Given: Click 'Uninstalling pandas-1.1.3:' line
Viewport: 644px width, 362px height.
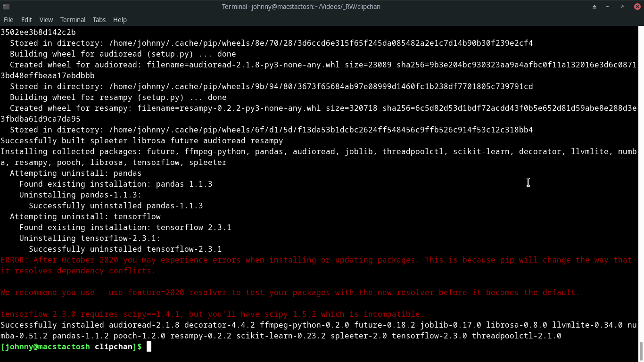Looking at the screenshot, I should coord(81,195).
